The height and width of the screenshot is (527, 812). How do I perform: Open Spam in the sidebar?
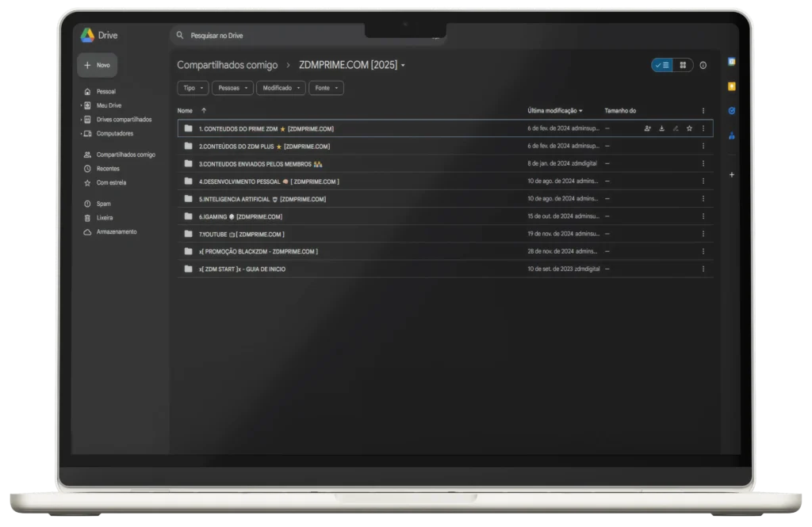pyautogui.click(x=103, y=204)
